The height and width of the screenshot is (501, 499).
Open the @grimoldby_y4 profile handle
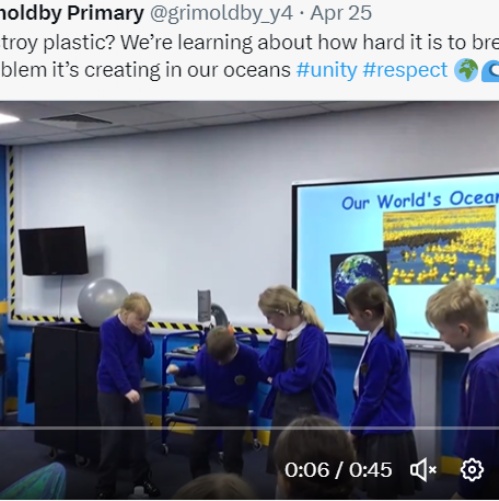(221, 13)
